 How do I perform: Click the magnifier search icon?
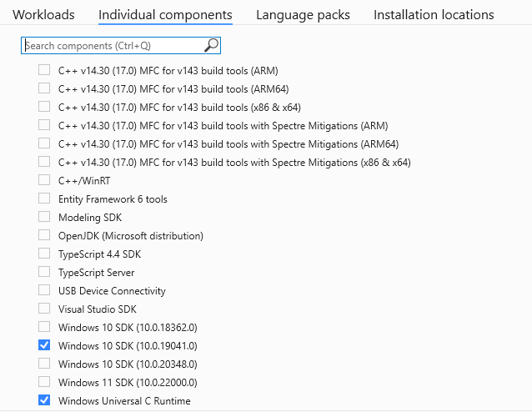click(x=211, y=45)
